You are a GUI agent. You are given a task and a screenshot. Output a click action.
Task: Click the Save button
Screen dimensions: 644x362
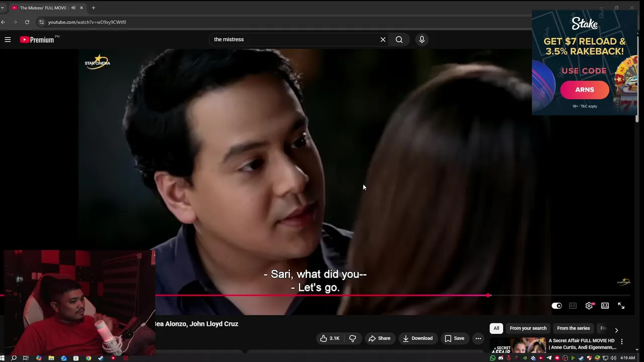click(x=454, y=338)
